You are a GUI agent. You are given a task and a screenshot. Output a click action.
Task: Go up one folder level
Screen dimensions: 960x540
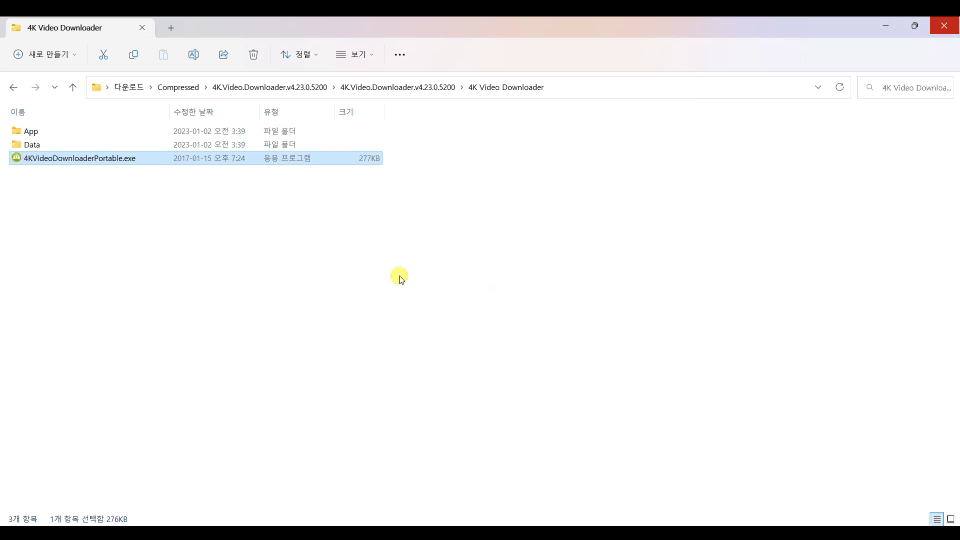tap(72, 88)
